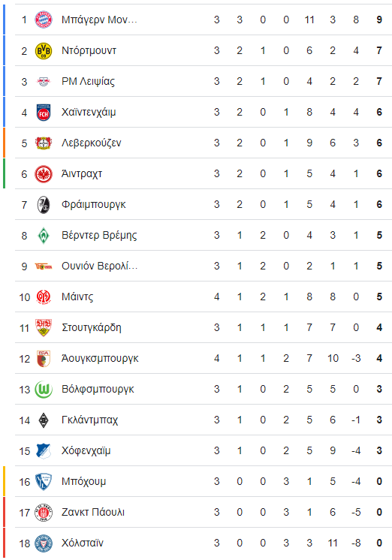Viewport: 392px width, 560px height.
Task: Click the Stuttgart VfB crest
Action: (44, 328)
